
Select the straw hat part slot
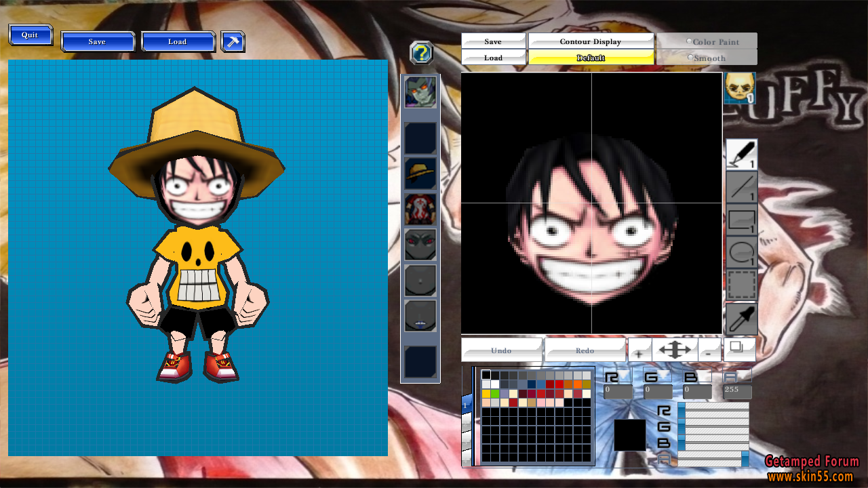coord(420,174)
